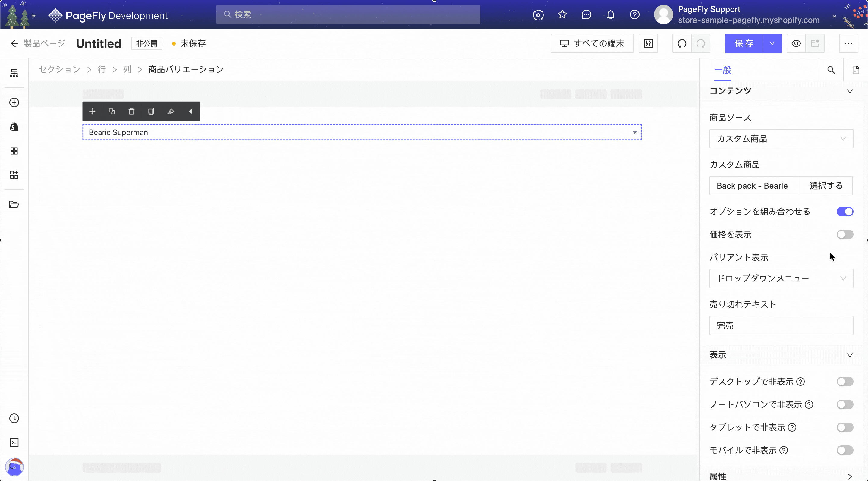Open the すべての端末 device selector
Viewport: 868px width, 481px height.
tap(592, 43)
